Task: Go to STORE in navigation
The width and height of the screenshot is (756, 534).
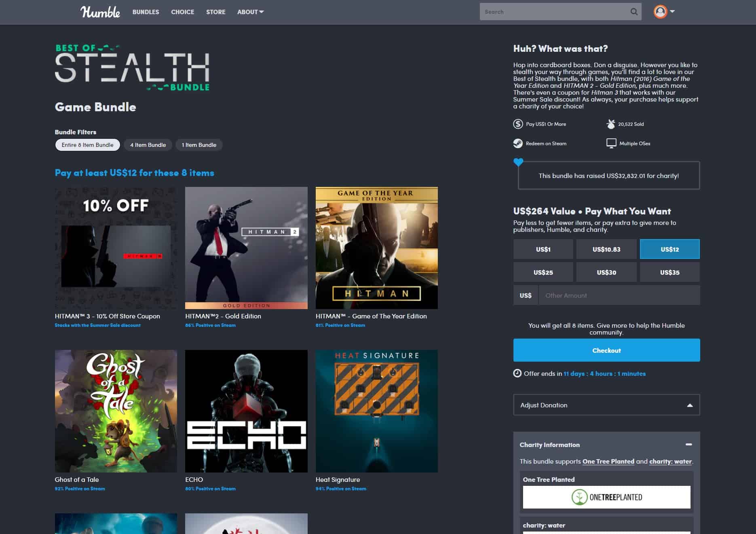Action: 216,12
